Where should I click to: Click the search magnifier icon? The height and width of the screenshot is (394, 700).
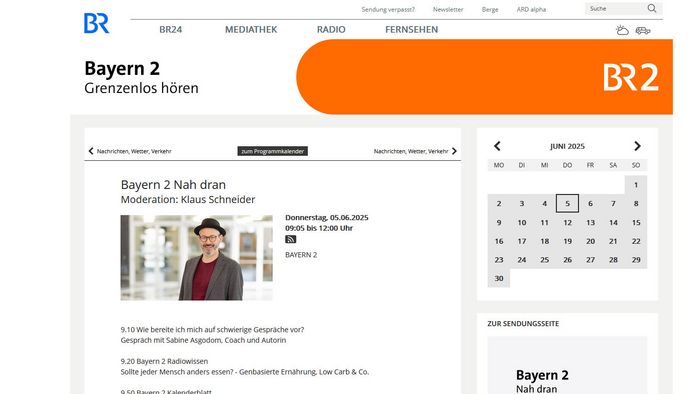pos(652,8)
